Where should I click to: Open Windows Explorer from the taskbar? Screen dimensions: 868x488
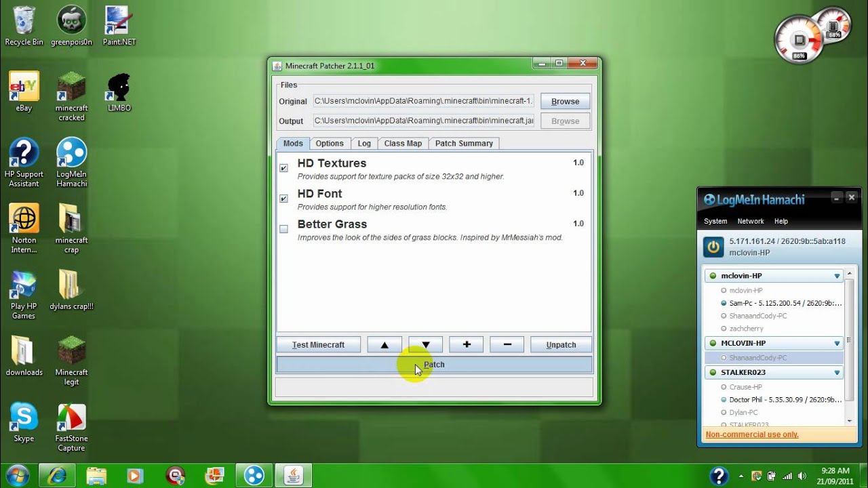[x=96, y=475]
